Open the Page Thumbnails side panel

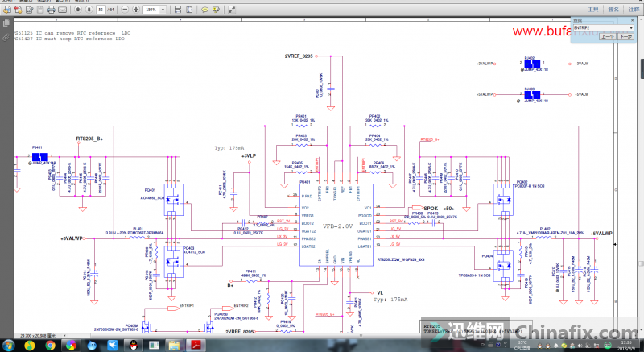(x=6, y=24)
